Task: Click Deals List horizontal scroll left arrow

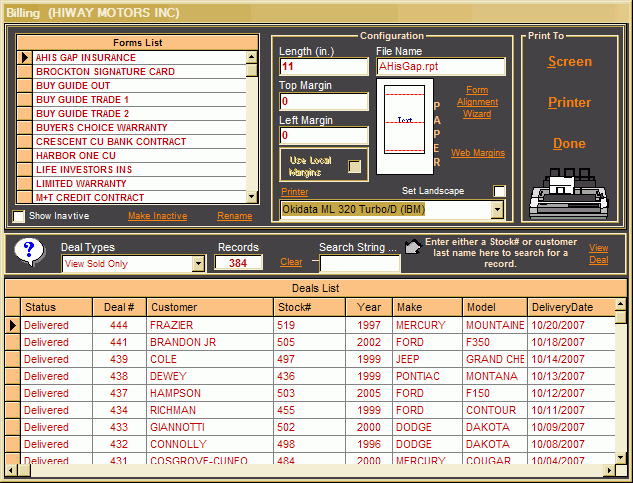Action: (x=11, y=470)
